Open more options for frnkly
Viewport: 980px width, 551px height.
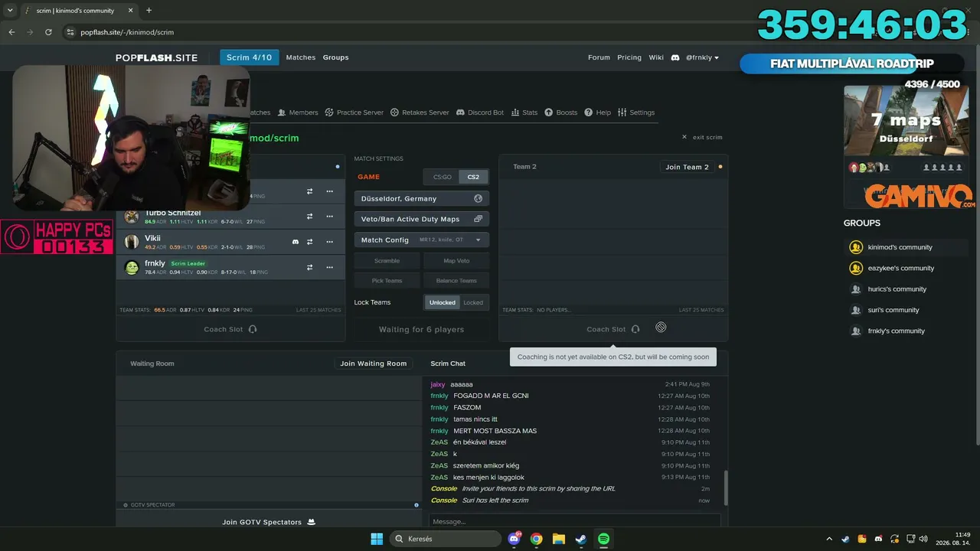pyautogui.click(x=329, y=267)
